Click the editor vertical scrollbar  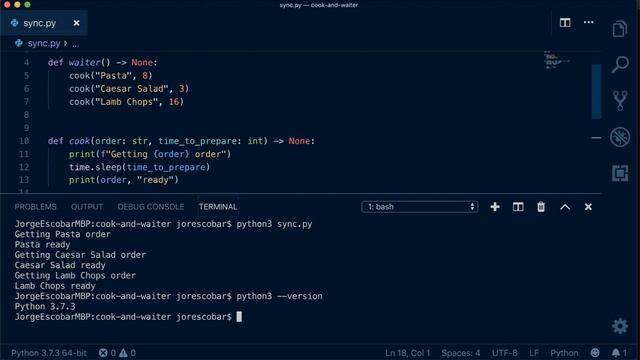coord(596,91)
